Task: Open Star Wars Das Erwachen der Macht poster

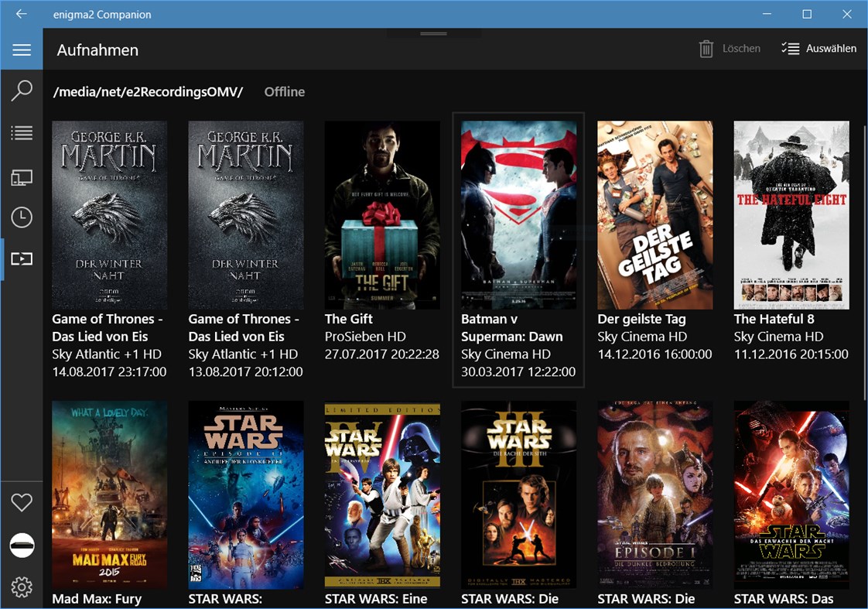Action: (x=791, y=495)
